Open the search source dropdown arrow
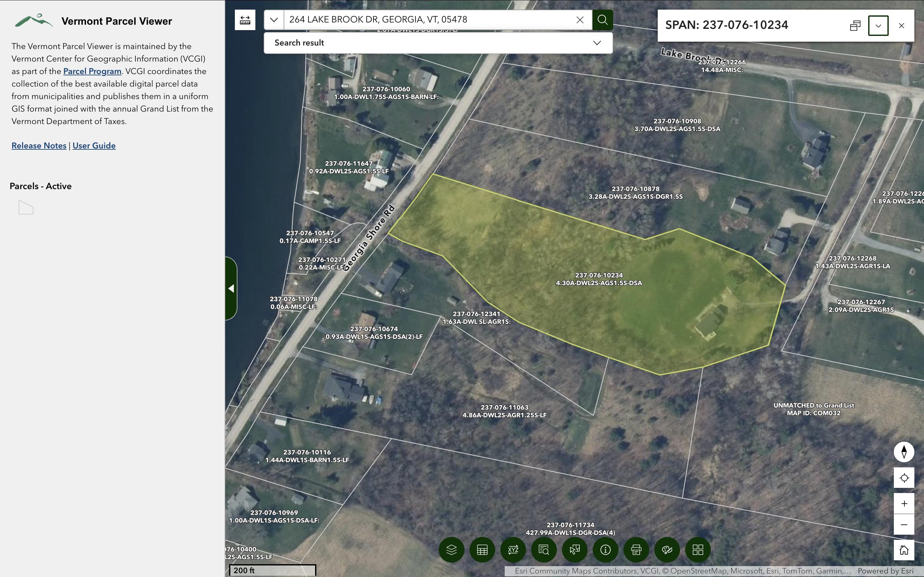924x577 pixels. (274, 20)
